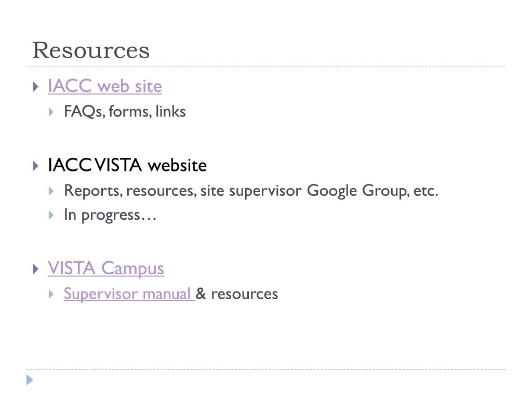Click the arrow bullet beside IACC web site

(x=36, y=87)
